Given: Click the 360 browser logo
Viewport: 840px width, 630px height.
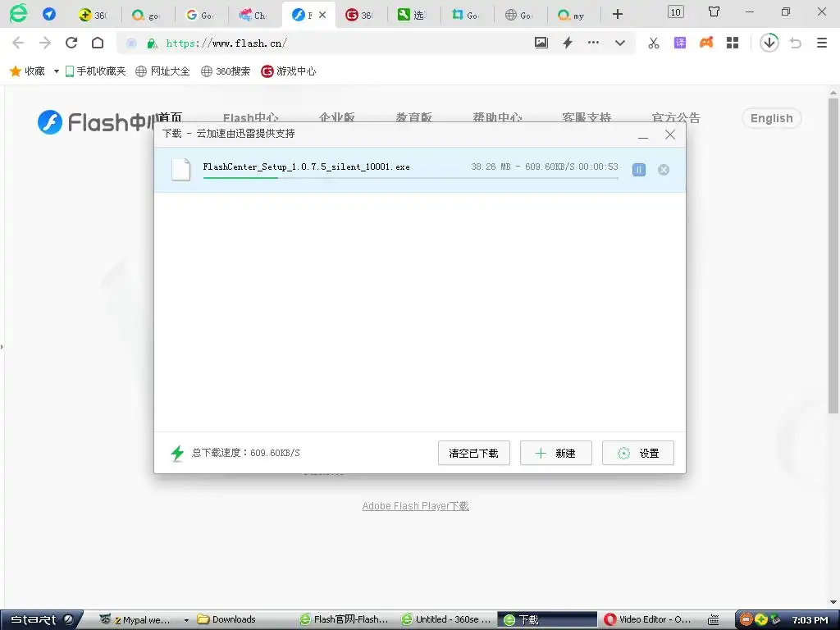Looking at the screenshot, I should (18, 13).
